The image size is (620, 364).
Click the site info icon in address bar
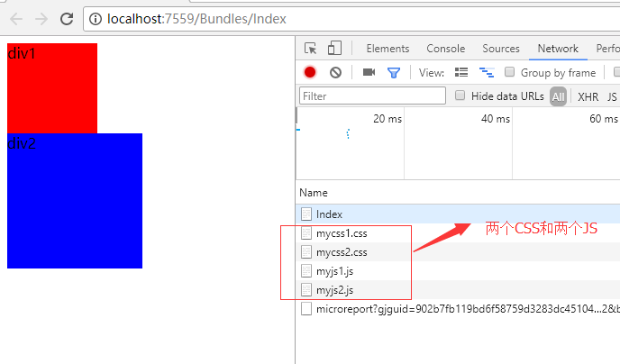click(x=96, y=19)
